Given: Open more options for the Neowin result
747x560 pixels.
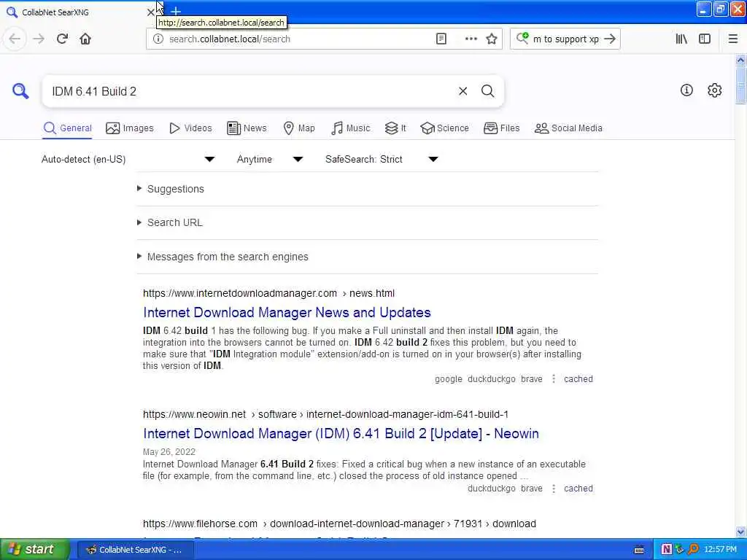Looking at the screenshot, I should click(554, 488).
